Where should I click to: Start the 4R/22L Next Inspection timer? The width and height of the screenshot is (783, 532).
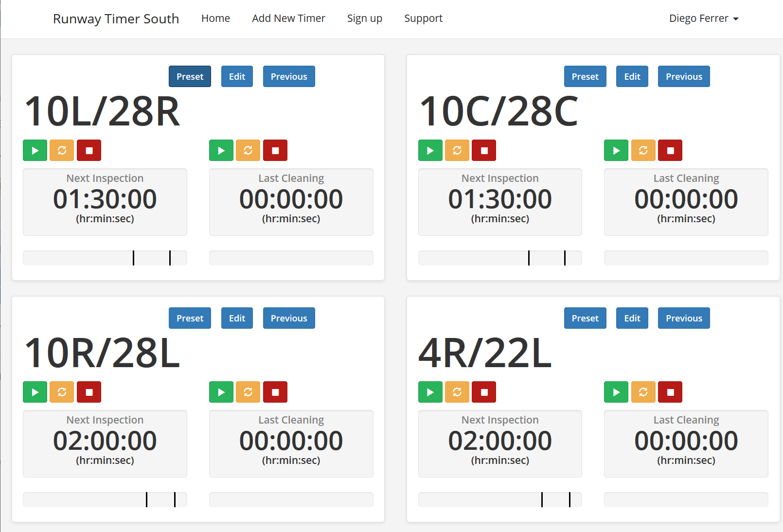tap(430, 392)
